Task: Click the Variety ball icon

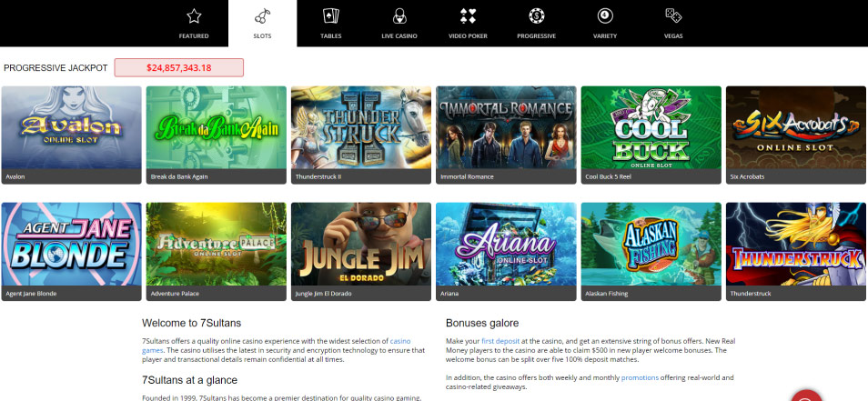Action: coord(604,16)
